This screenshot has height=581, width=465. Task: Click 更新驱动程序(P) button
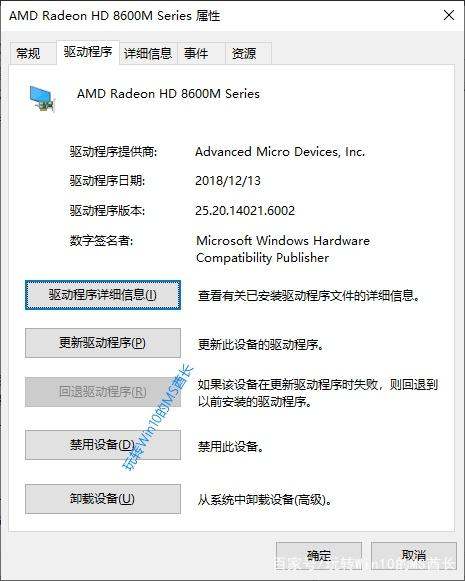pos(103,343)
